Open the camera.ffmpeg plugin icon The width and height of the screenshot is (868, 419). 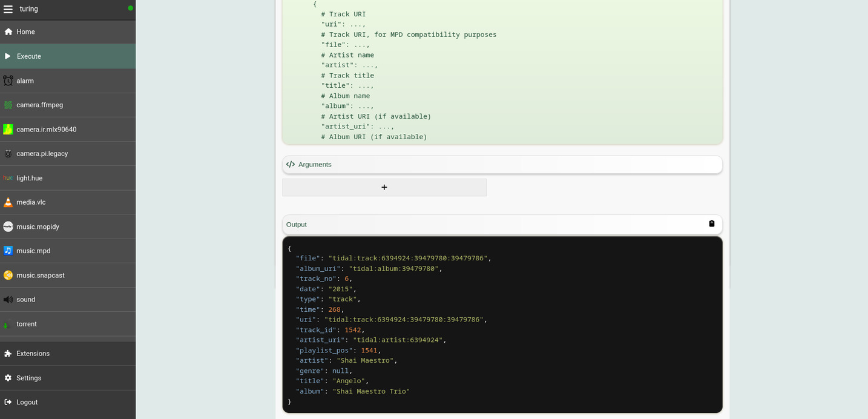(x=8, y=105)
